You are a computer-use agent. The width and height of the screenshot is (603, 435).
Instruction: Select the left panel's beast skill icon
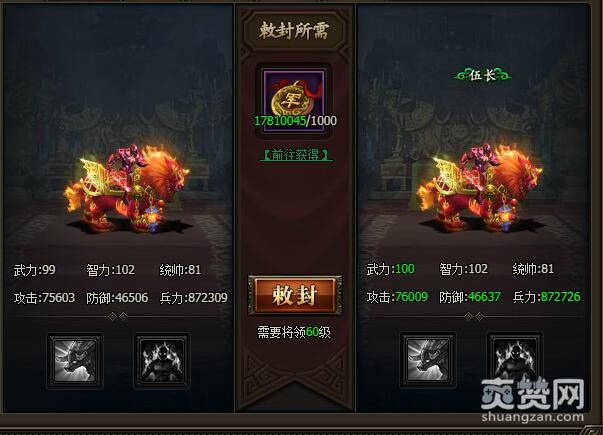point(75,360)
